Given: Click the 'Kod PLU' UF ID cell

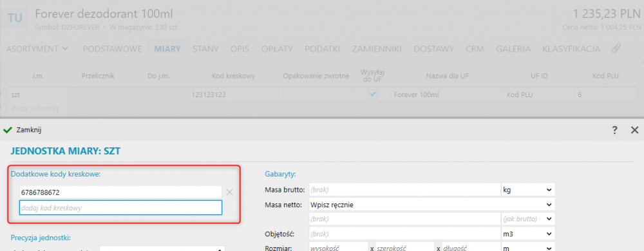Looking at the screenshot, I should click(538, 95).
